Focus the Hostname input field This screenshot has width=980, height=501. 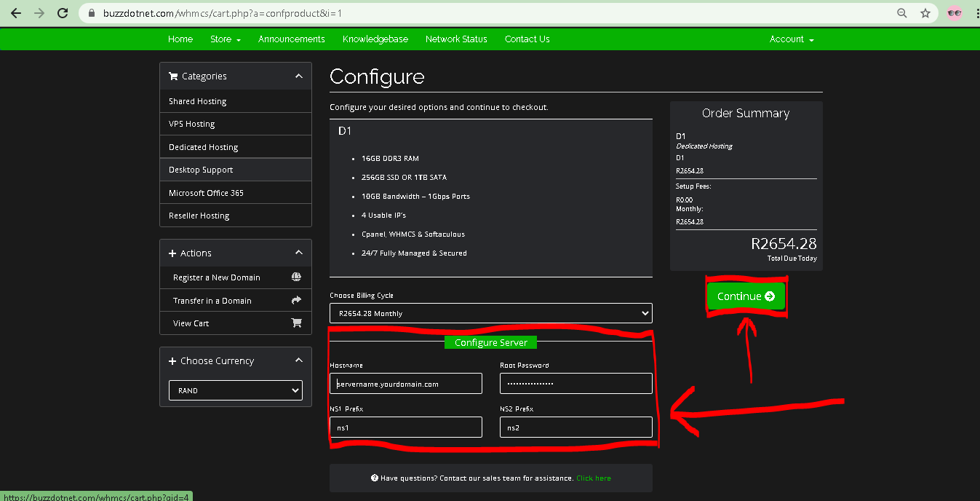click(x=406, y=384)
